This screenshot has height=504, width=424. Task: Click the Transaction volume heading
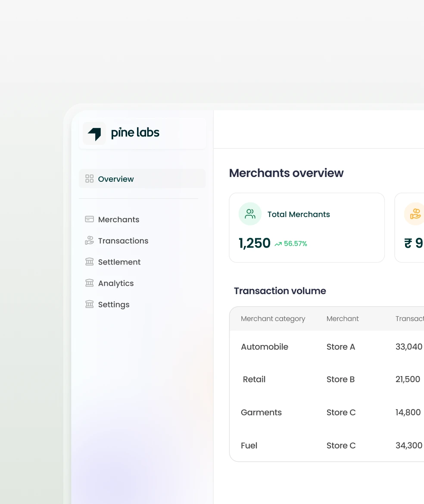(280, 291)
